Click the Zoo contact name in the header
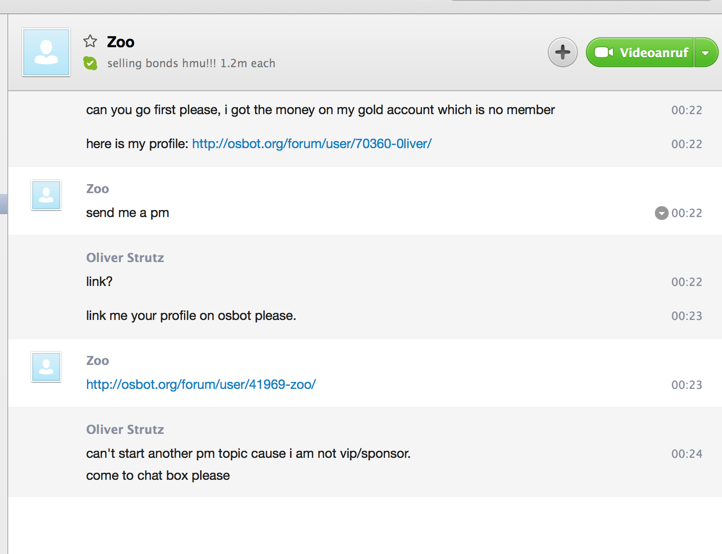Viewport: 722px width, 554px height. click(121, 42)
